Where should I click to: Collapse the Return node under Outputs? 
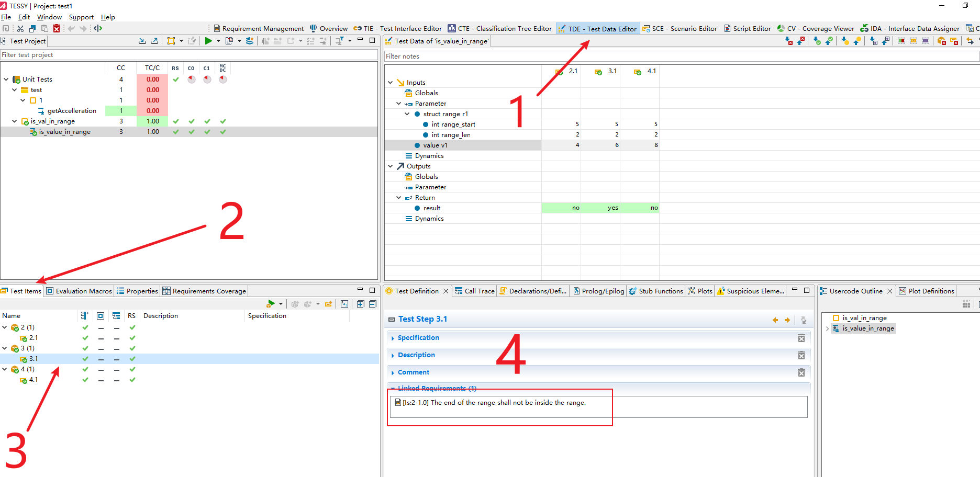click(x=399, y=198)
